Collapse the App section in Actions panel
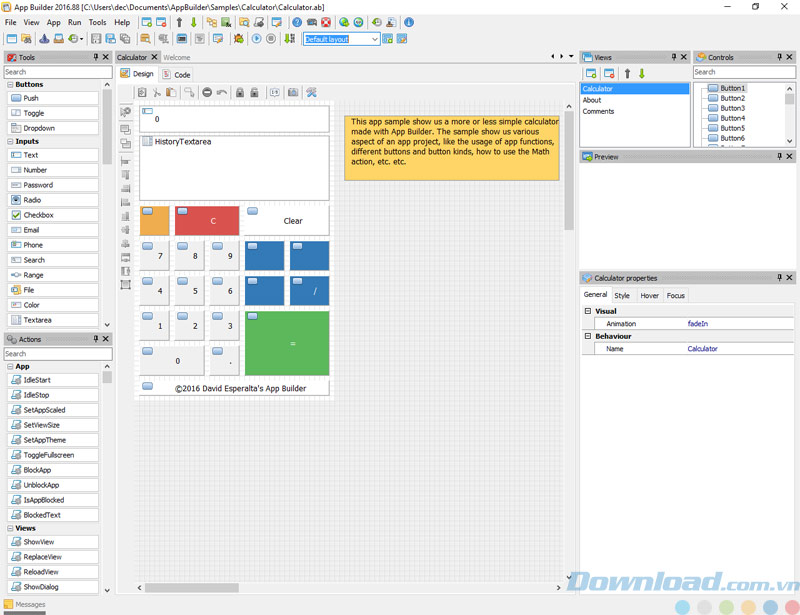 click(x=9, y=367)
